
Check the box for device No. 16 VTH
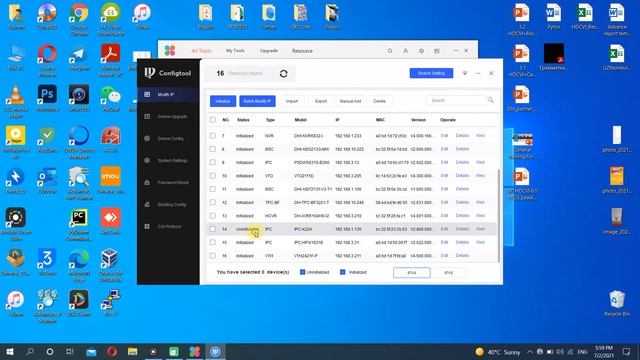coord(213,256)
